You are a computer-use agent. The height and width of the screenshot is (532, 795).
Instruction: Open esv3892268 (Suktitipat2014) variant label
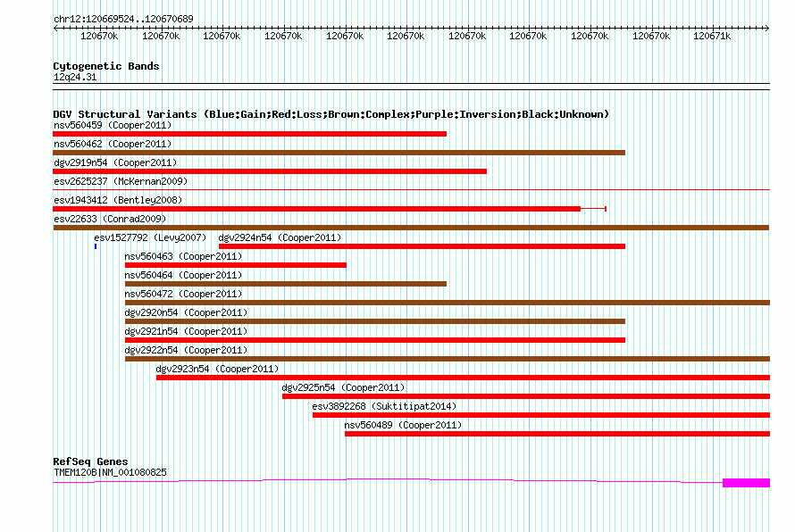[x=384, y=406]
